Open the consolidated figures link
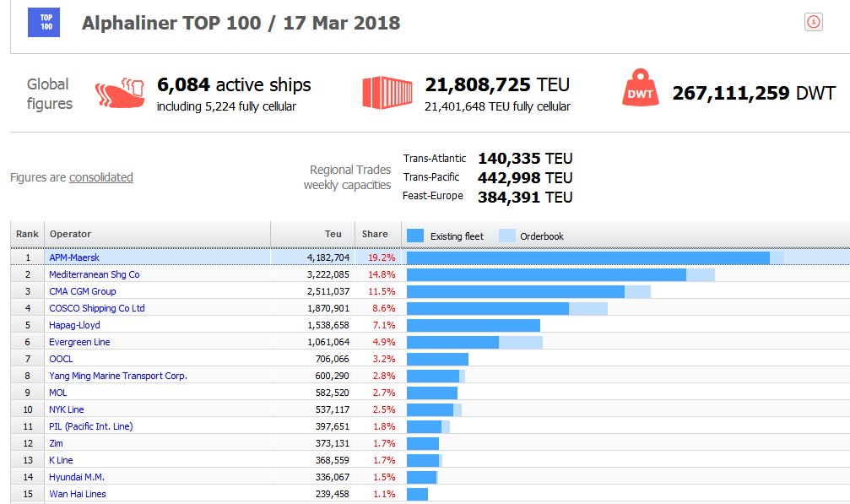The width and height of the screenshot is (850, 504). [100, 177]
